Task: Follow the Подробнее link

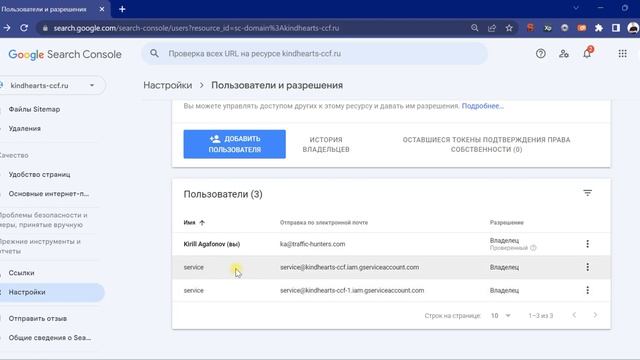Action: coord(482,106)
